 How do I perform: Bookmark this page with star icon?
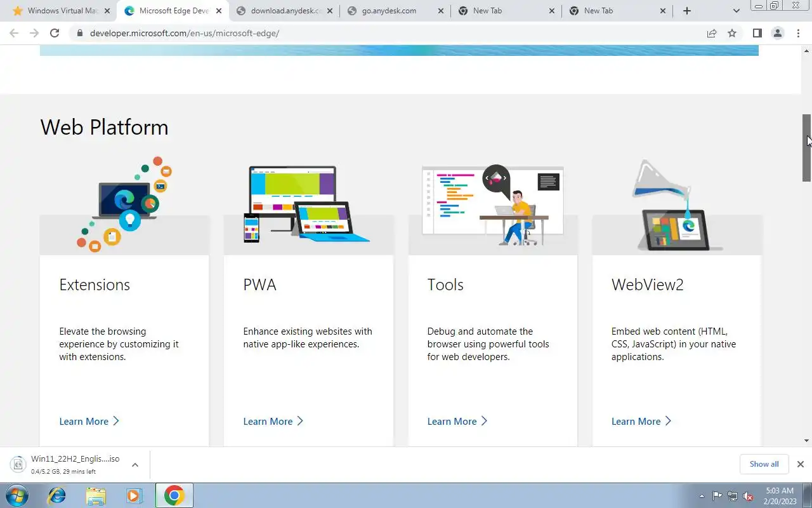click(732, 33)
